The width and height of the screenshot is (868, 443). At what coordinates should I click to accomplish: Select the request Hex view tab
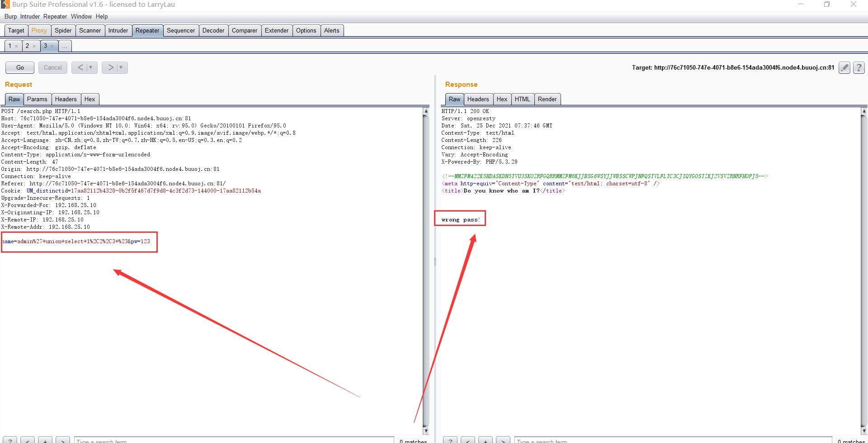(x=90, y=99)
